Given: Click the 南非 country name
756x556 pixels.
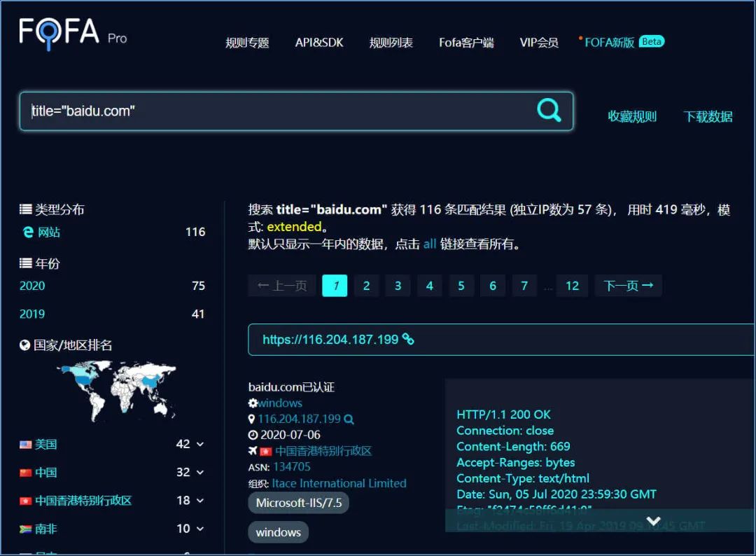Looking at the screenshot, I should pyautogui.click(x=45, y=529).
